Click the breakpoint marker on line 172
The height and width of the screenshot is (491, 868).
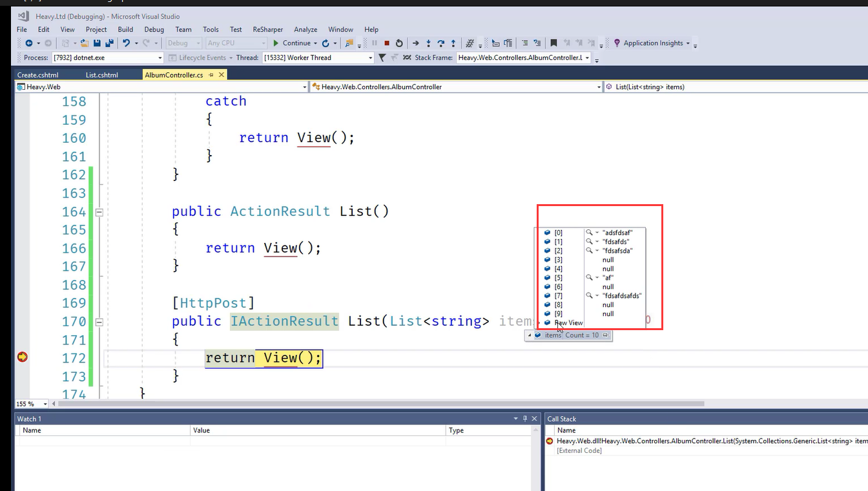[x=23, y=357]
